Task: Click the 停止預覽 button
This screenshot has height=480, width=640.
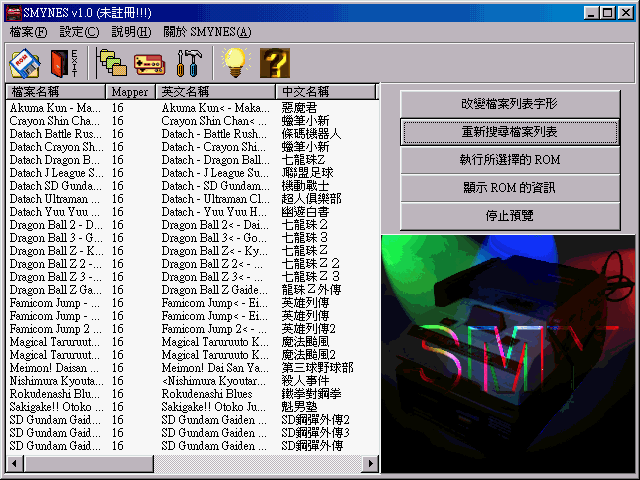Action: [x=510, y=216]
